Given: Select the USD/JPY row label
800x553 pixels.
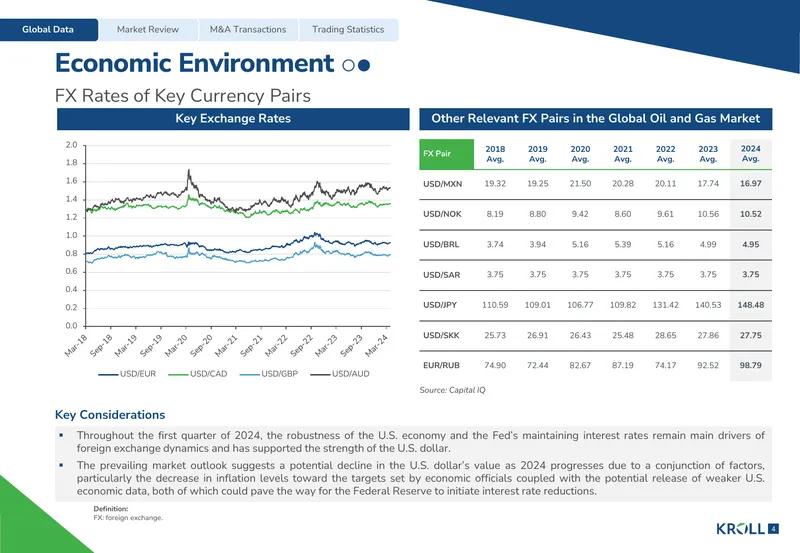Looking at the screenshot, I should [440, 305].
